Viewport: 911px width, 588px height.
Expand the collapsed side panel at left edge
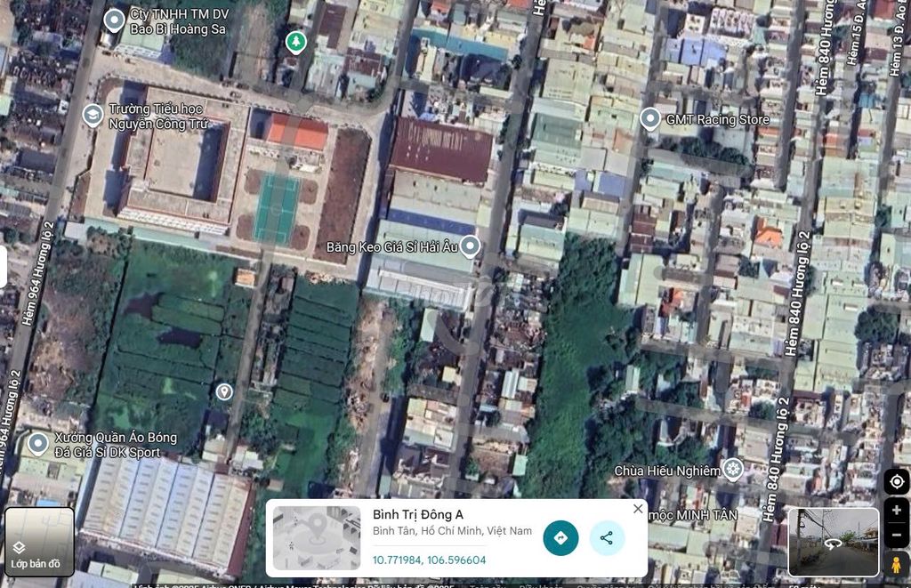pos(4,267)
